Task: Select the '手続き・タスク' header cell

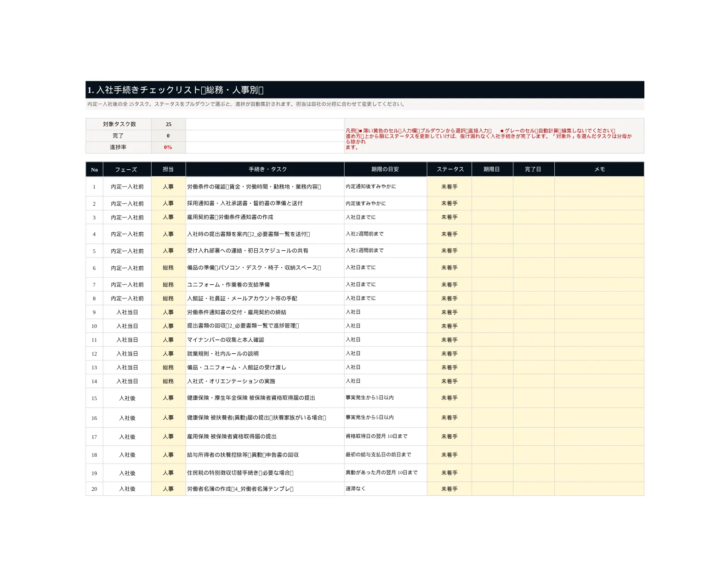Action: (x=265, y=169)
